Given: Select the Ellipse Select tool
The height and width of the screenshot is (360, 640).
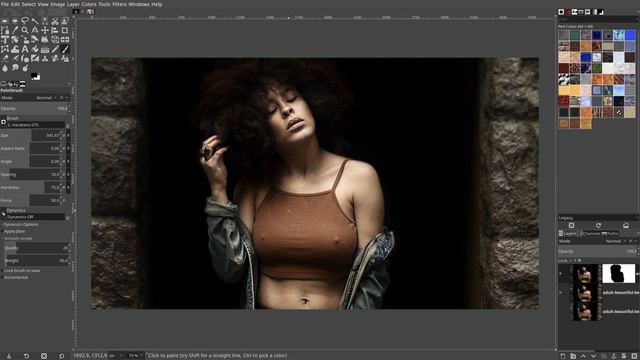Looking at the screenshot, I should 15,21.
